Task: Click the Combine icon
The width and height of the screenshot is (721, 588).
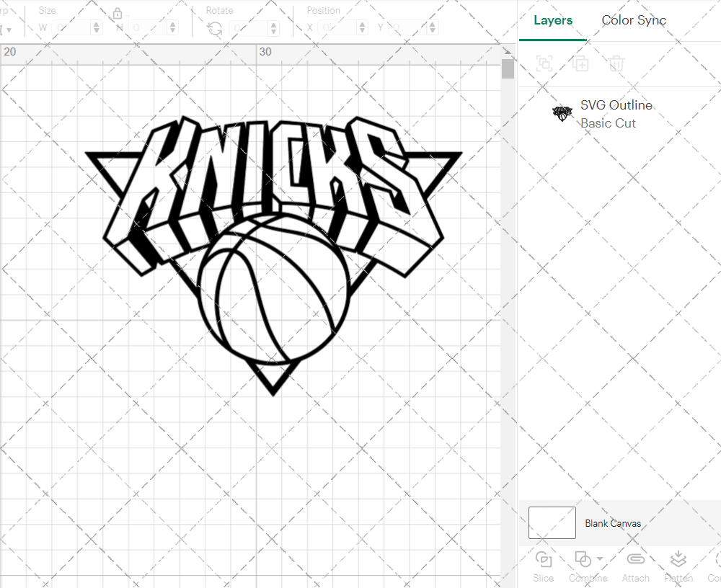Action: 583,558
